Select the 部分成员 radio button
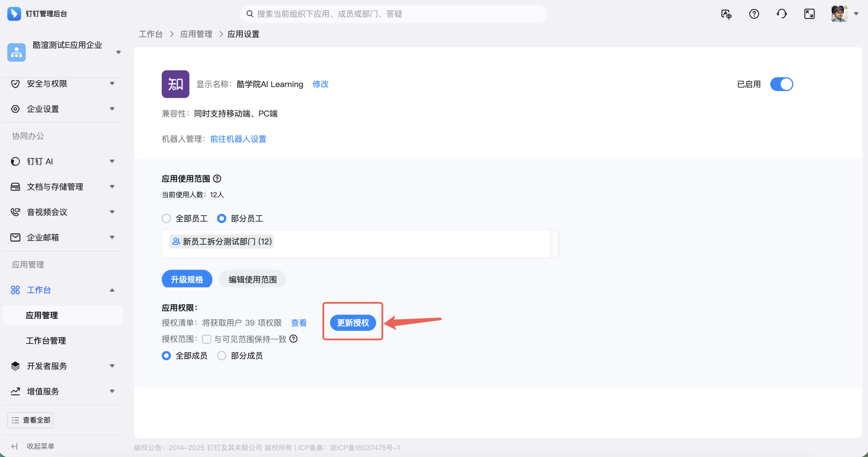This screenshot has width=868, height=457. [221, 356]
